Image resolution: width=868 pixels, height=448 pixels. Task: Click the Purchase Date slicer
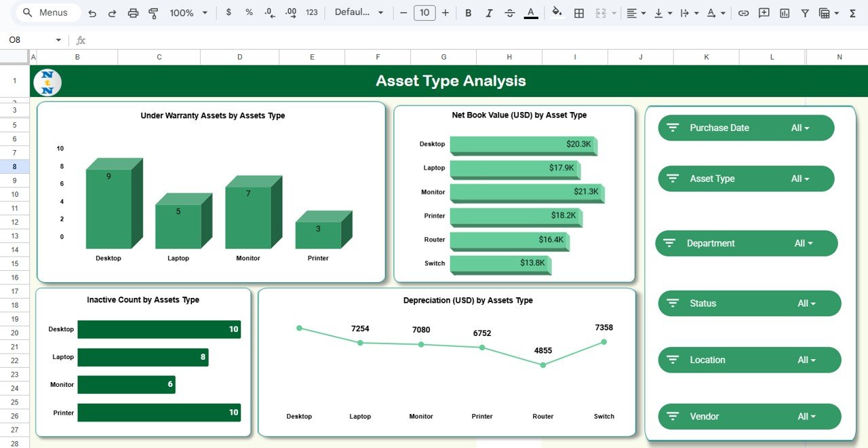click(x=746, y=128)
